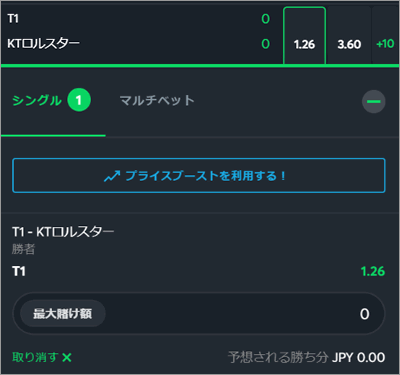The width and height of the screenshot is (400, 375).
Task: Click the 取り消す cancel link
Action: pyautogui.click(x=35, y=357)
